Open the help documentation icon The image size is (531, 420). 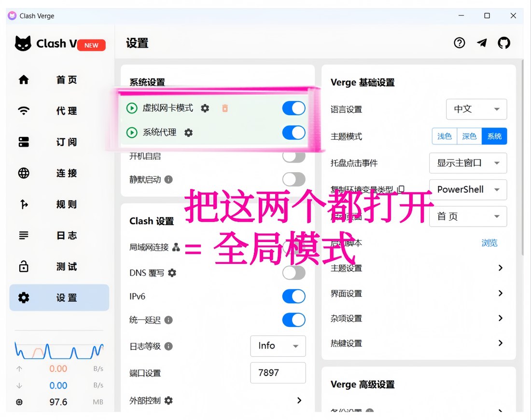click(x=459, y=43)
